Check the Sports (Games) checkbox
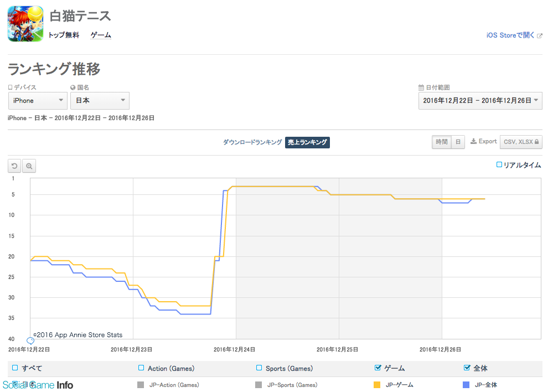The image size is (553, 392). click(x=259, y=368)
